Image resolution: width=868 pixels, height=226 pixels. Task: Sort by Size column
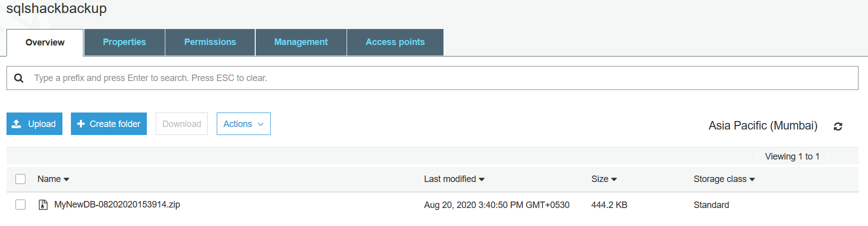(x=604, y=179)
